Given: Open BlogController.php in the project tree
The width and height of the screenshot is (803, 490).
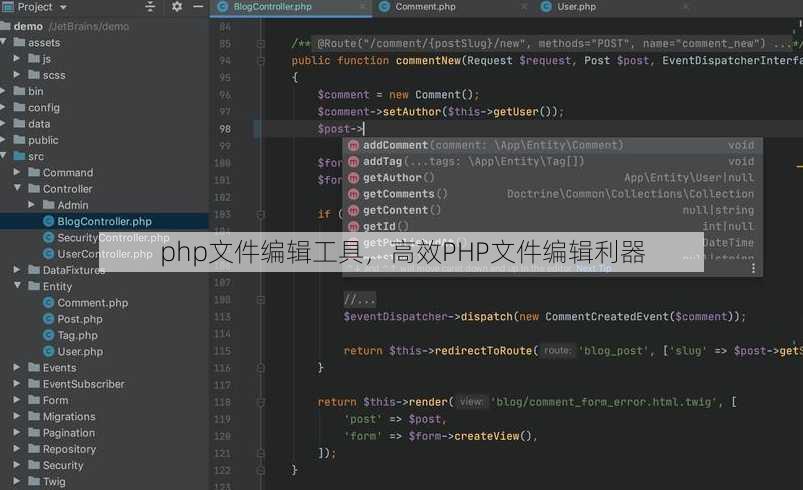Looking at the screenshot, I should point(104,221).
